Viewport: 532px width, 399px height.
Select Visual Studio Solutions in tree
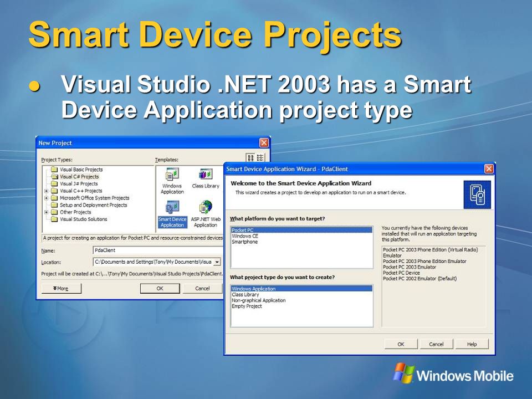(84, 219)
